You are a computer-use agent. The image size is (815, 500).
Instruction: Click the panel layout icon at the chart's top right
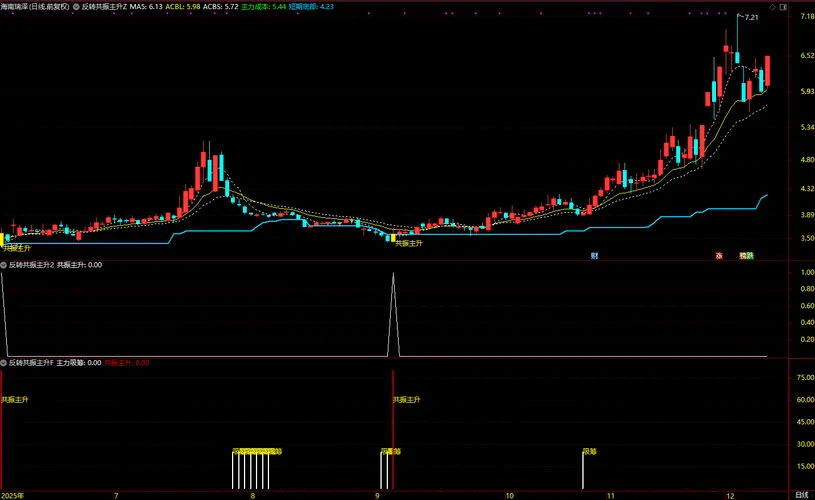pos(784,7)
